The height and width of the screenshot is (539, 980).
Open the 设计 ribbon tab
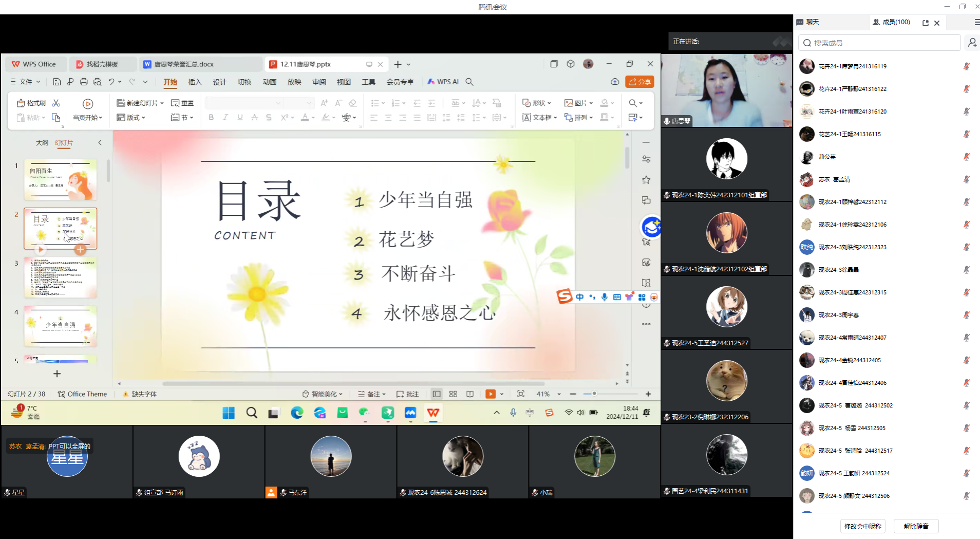point(219,82)
